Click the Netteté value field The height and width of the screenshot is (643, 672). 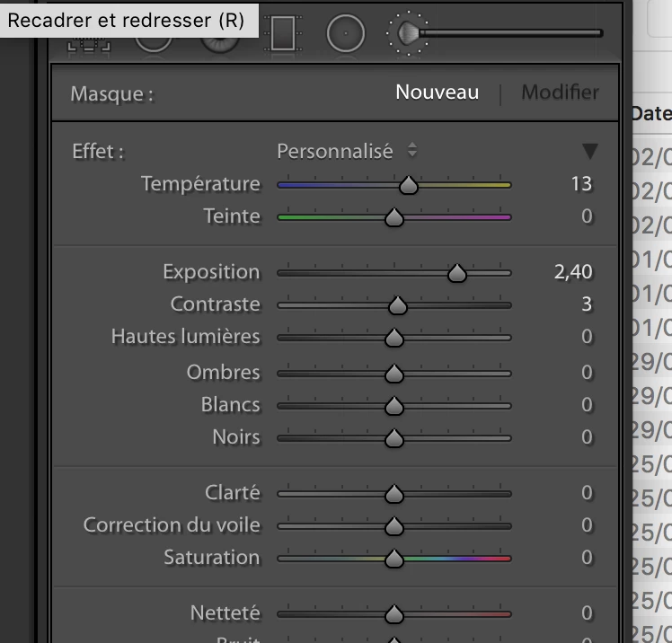[588, 613]
